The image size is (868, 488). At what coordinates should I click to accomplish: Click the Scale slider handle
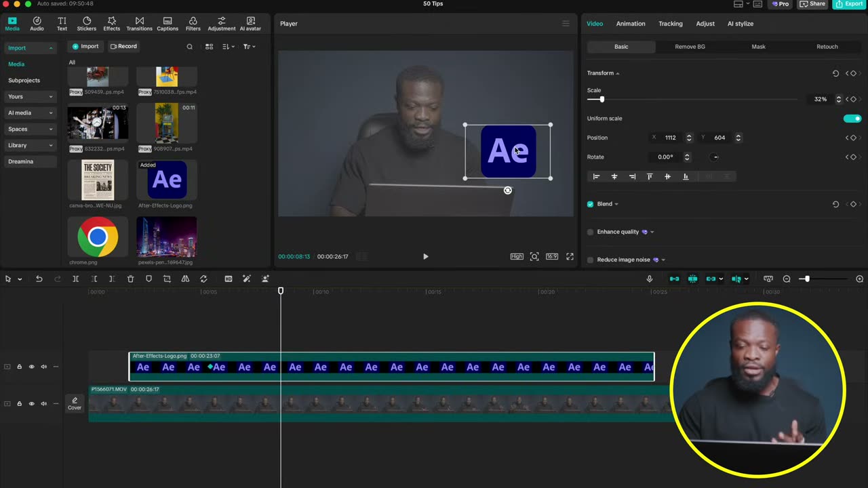click(x=601, y=100)
